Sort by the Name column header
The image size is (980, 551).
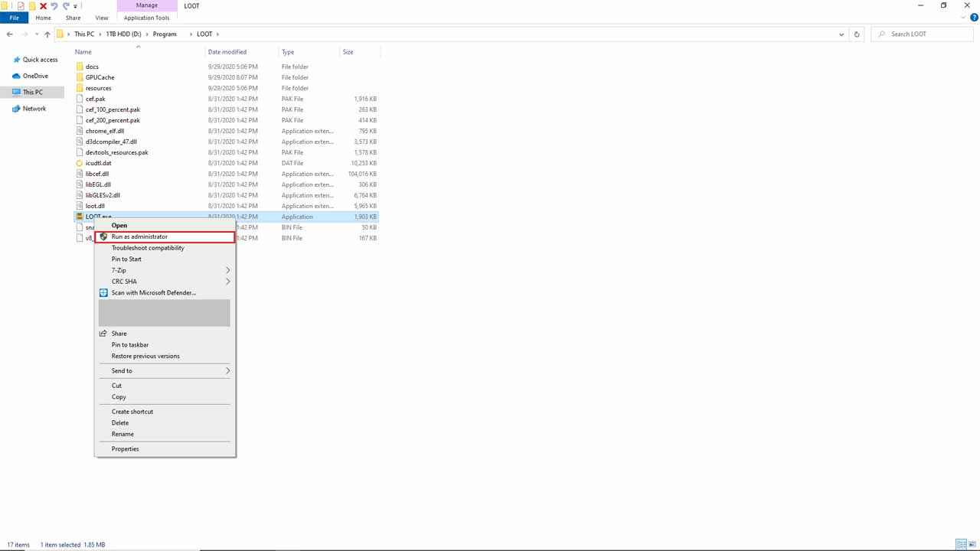pyautogui.click(x=83, y=52)
